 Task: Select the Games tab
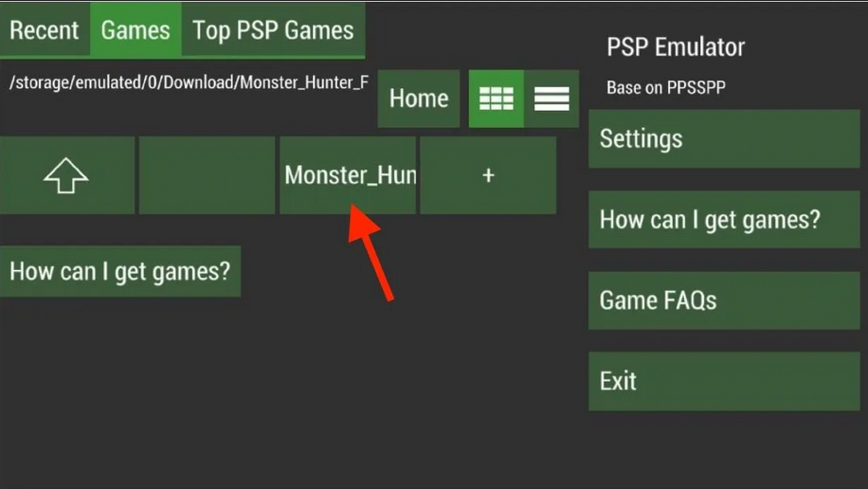(136, 30)
